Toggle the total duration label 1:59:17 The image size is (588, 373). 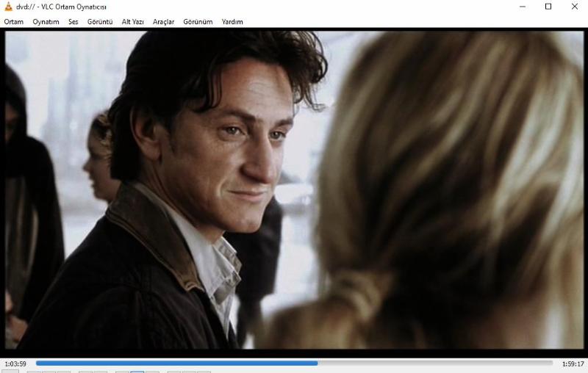pos(573,363)
